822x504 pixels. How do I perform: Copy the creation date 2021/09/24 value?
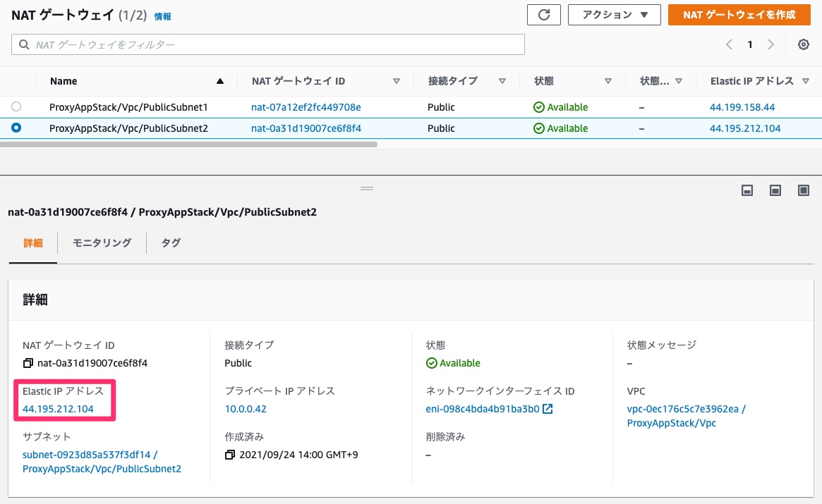coord(229,455)
